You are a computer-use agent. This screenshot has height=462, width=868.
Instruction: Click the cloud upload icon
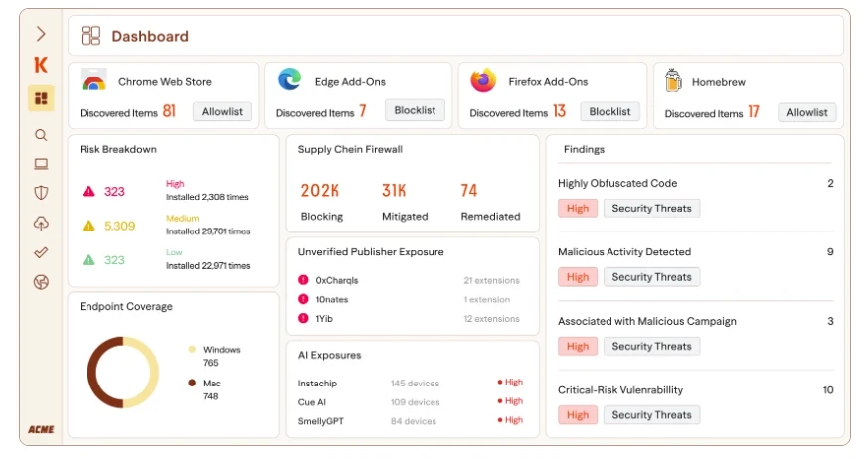coord(41,224)
